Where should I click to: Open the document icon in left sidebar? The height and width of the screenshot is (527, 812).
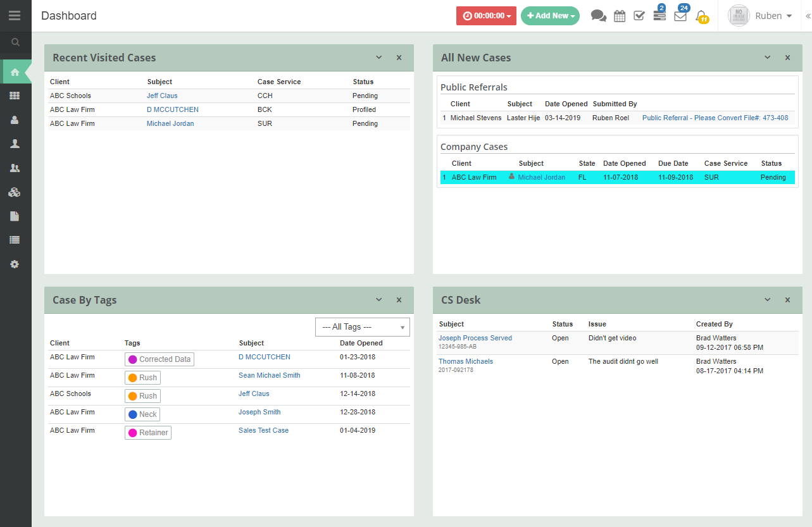15,216
